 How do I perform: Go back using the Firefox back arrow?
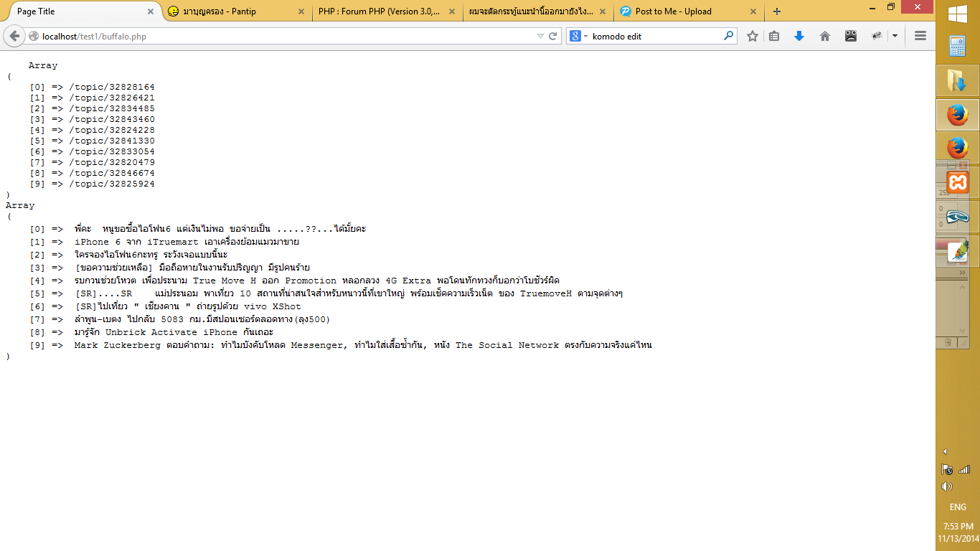pyautogui.click(x=14, y=36)
